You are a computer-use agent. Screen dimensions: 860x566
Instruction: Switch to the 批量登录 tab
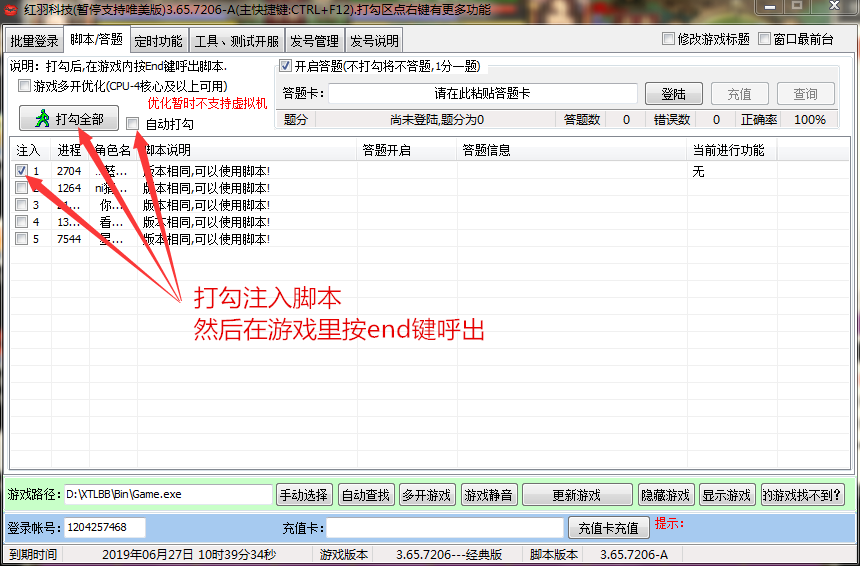pos(34,41)
